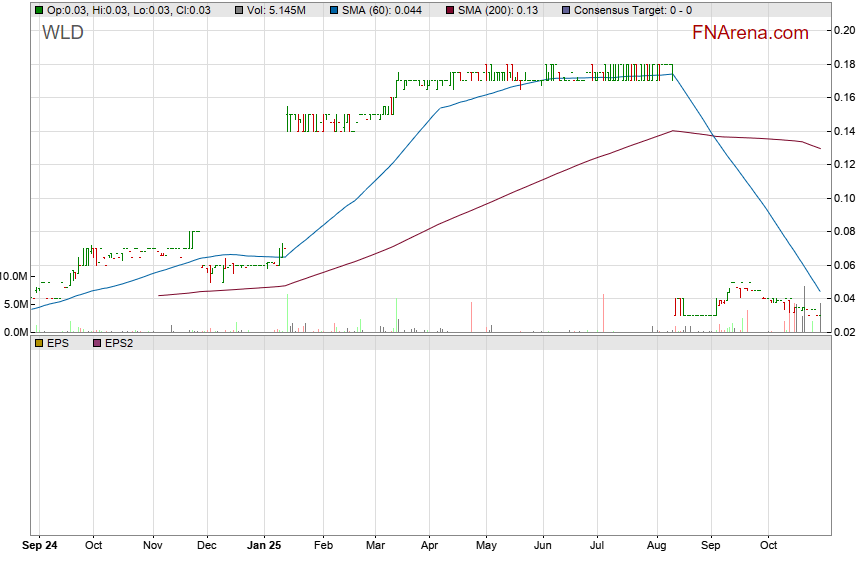Click the Apr label on the time axis

pos(428,546)
